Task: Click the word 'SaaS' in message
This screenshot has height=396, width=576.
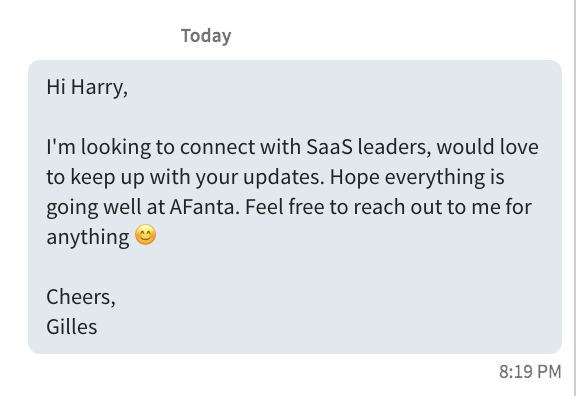Action: [x=329, y=147]
